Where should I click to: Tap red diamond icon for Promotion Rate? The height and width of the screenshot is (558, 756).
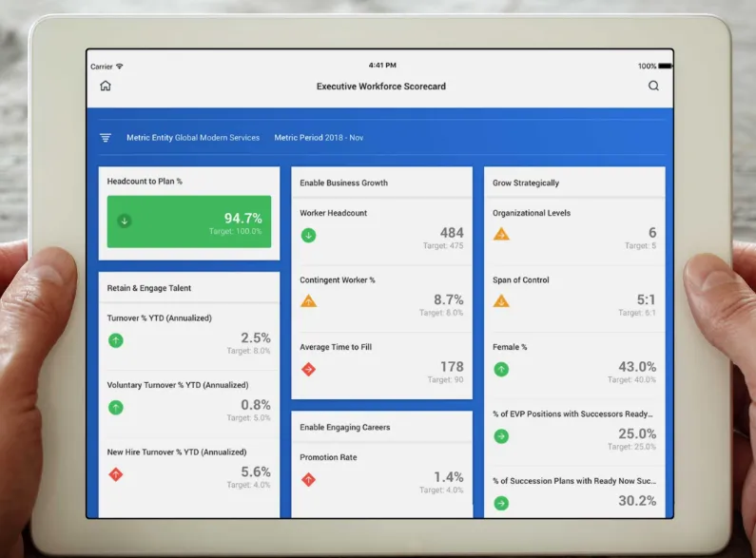[x=308, y=479]
